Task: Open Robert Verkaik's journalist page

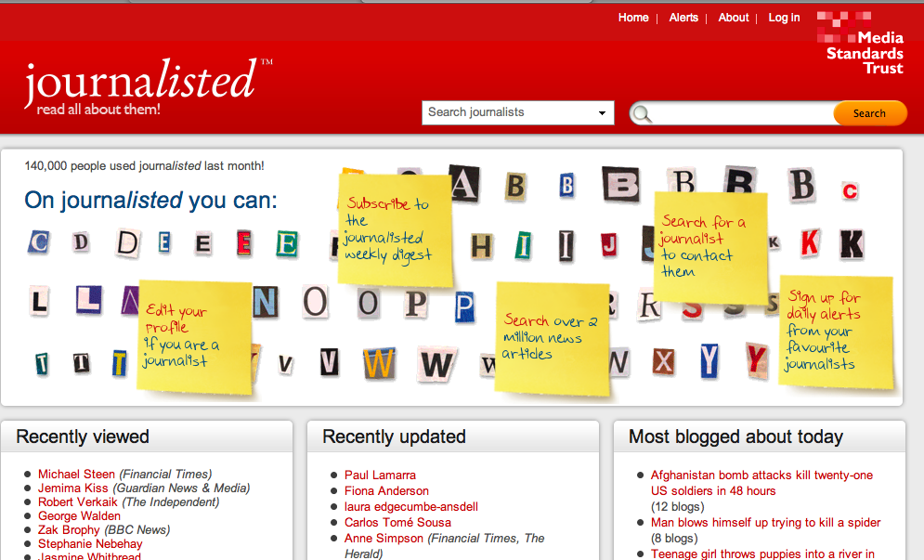Action: pos(78,501)
